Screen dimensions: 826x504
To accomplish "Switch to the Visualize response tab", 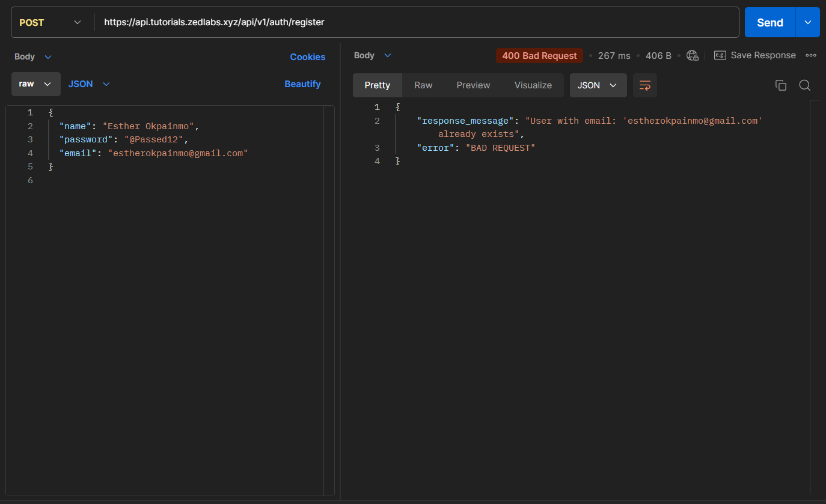I will (x=533, y=85).
